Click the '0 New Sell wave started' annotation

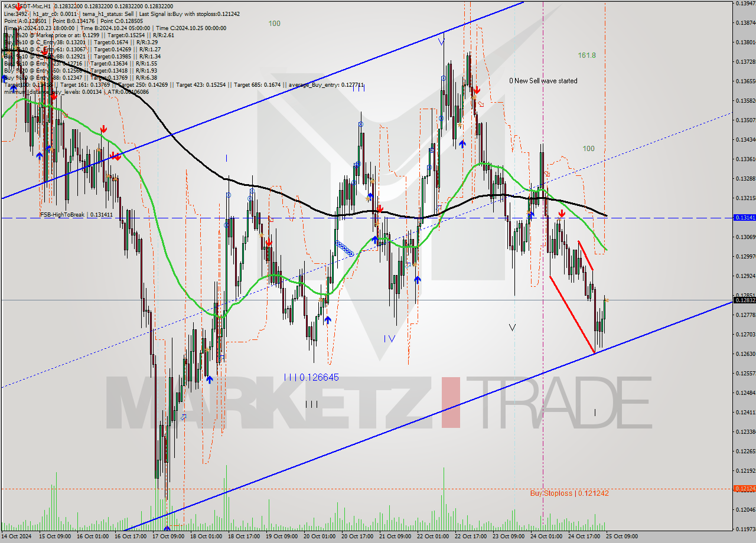tap(543, 81)
